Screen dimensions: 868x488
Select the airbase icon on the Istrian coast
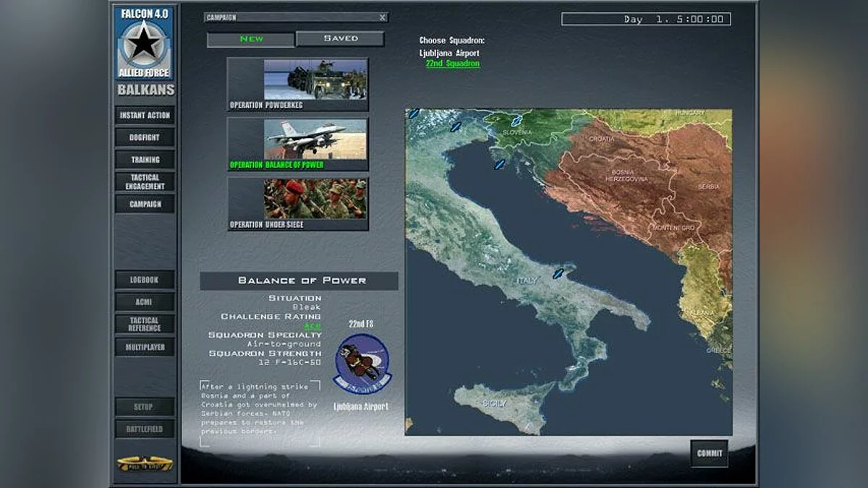499,165
